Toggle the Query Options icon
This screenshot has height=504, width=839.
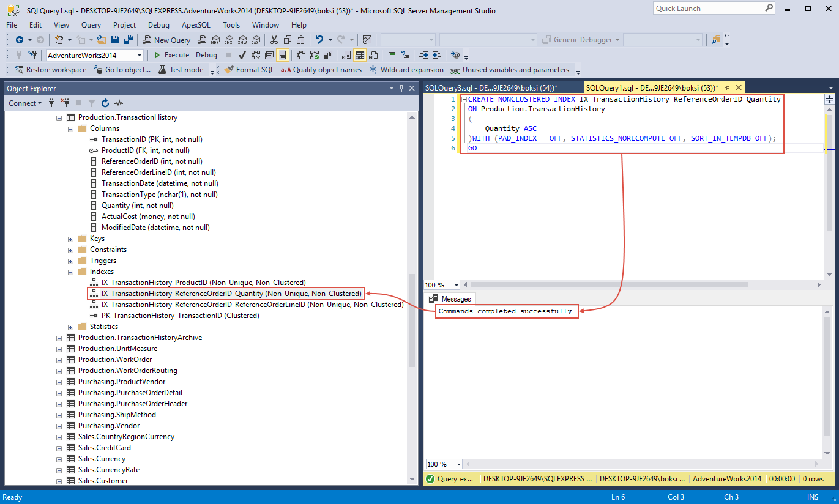pos(269,55)
